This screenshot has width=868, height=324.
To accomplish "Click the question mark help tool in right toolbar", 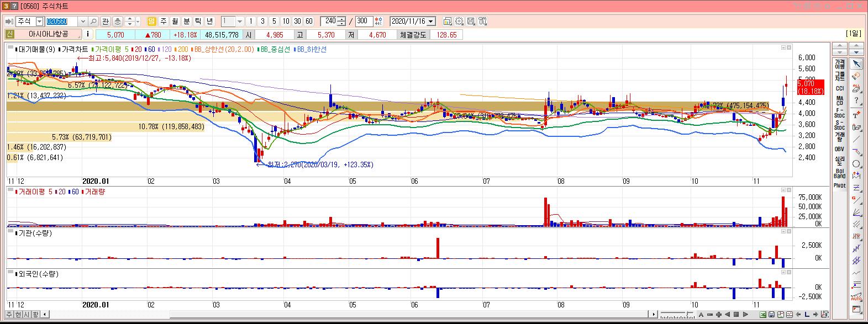I will click(x=856, y=100).
